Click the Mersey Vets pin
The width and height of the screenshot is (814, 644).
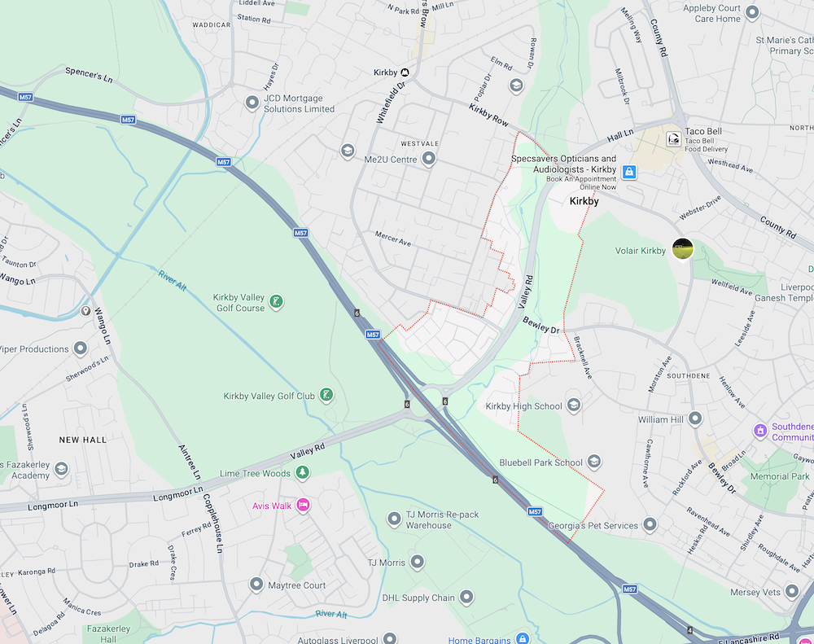tap(792, 591)
